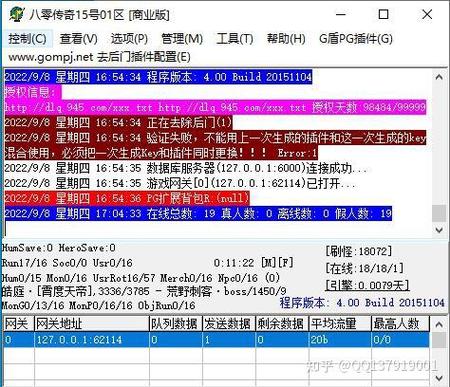This screenshot has width=450, height=387.
Task: Select gateway address 127.0.0.1:62114 cell
Action: point(92,340)
